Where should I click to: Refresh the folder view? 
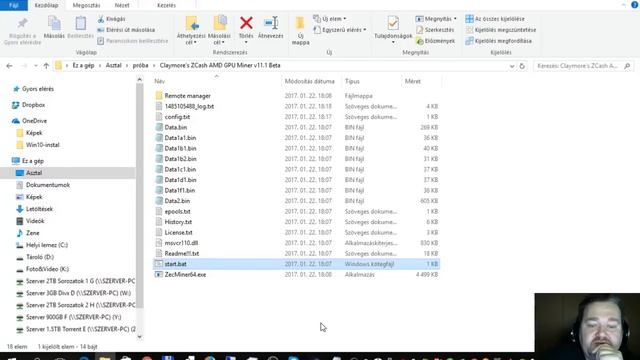click(x=522, y=66)
